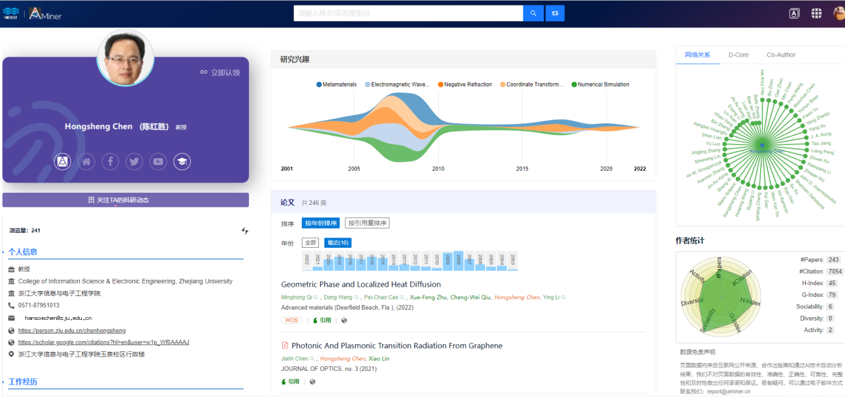Switch to the 网络关系 tab
Viewport: 845px width, 397px height.
click(697, 55)
